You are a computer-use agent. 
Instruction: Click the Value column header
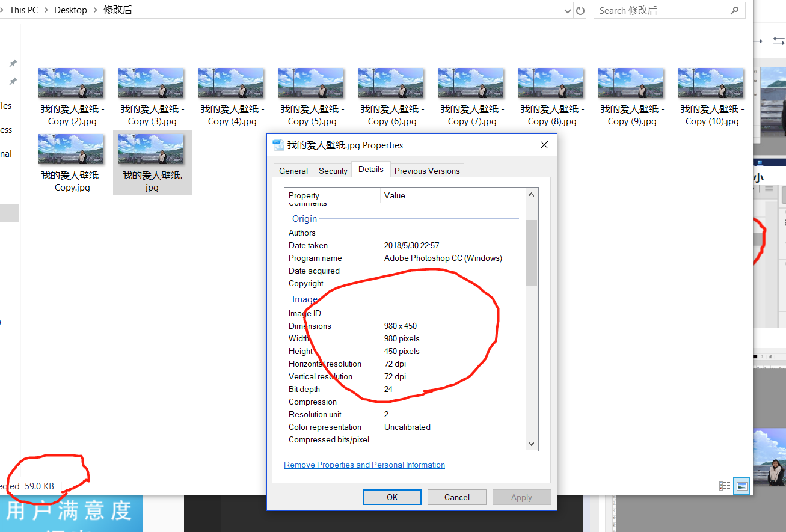(x=446, y=195)
